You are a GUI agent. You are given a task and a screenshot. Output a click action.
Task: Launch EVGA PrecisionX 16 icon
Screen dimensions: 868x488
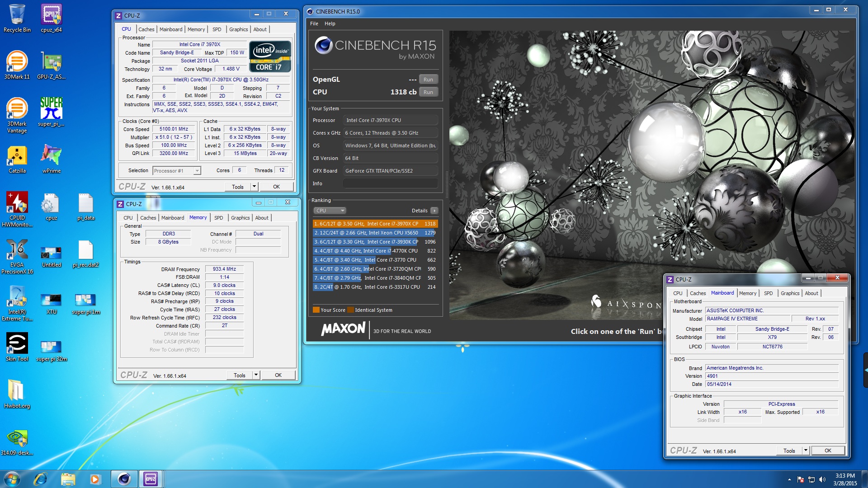pos(17,256)
